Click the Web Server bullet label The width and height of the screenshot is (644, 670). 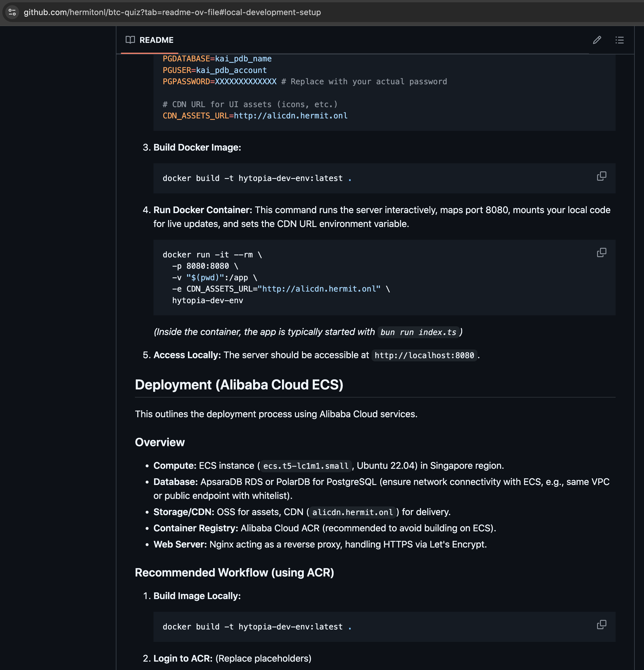click(x=180, y=544)
